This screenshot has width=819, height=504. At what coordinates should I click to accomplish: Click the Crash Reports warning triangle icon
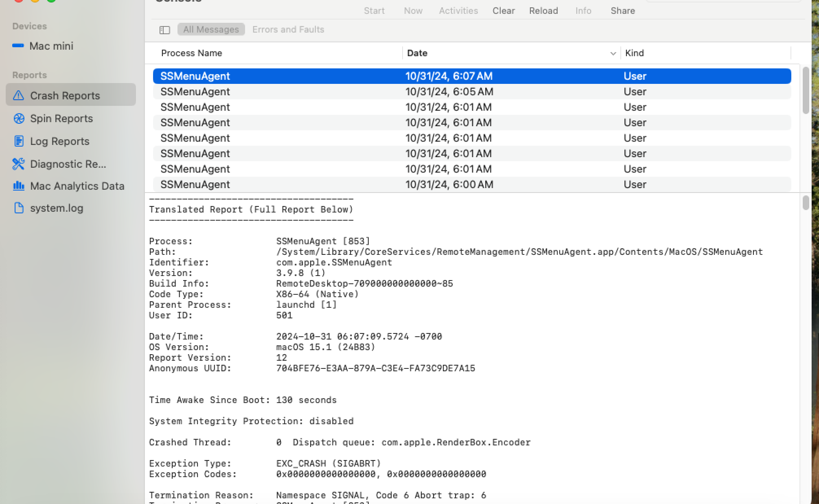pos(18,95)
